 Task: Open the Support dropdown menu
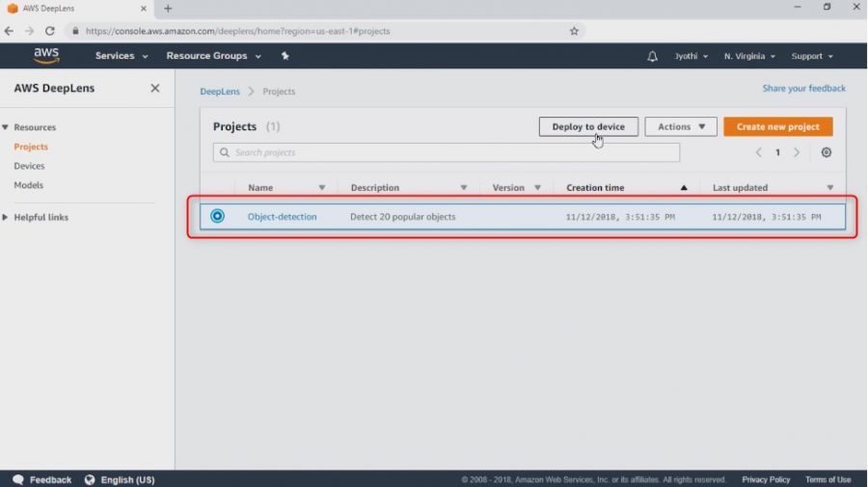[812, 56]
